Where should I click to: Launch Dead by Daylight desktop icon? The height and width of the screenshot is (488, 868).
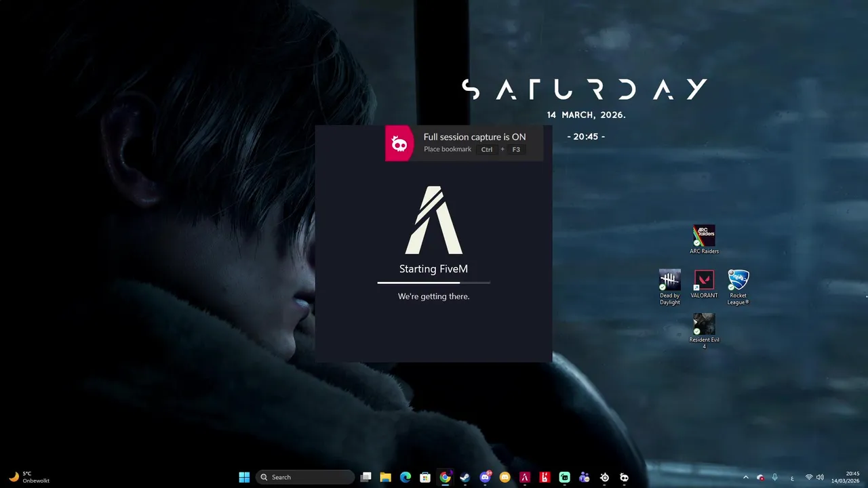click(x=669, y=287)
